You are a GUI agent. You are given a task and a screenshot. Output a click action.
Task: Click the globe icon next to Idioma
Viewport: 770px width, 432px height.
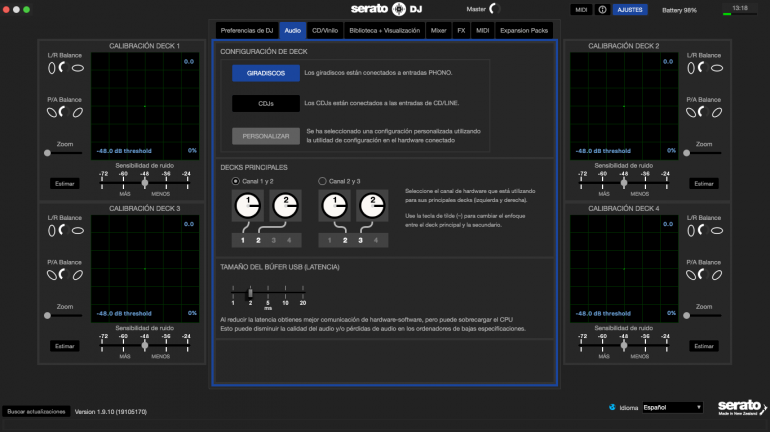[x=612, y=407]
